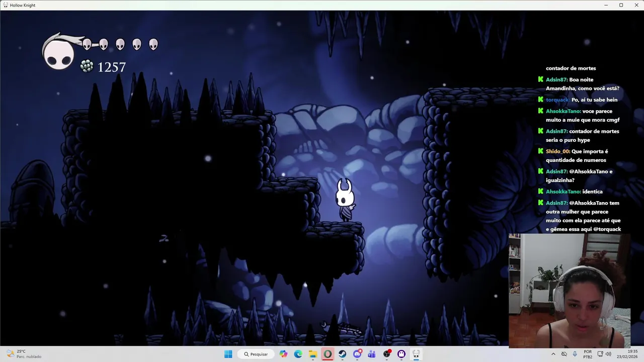The image size is (644, 362).
Task: Click AhsokkaTano's name beside 'identica'
Action: 563,192
